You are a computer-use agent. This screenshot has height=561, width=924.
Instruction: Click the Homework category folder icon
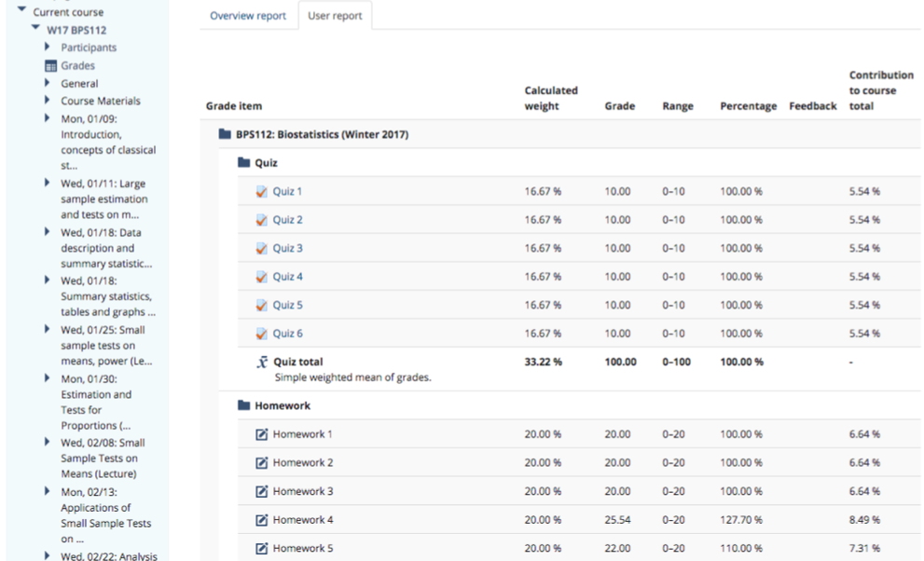[243, 406]
